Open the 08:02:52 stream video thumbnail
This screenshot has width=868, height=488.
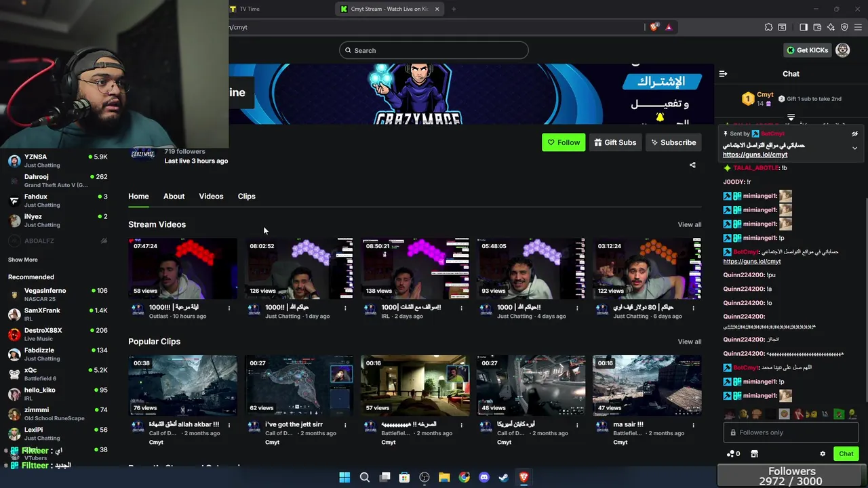click(298, 268)
